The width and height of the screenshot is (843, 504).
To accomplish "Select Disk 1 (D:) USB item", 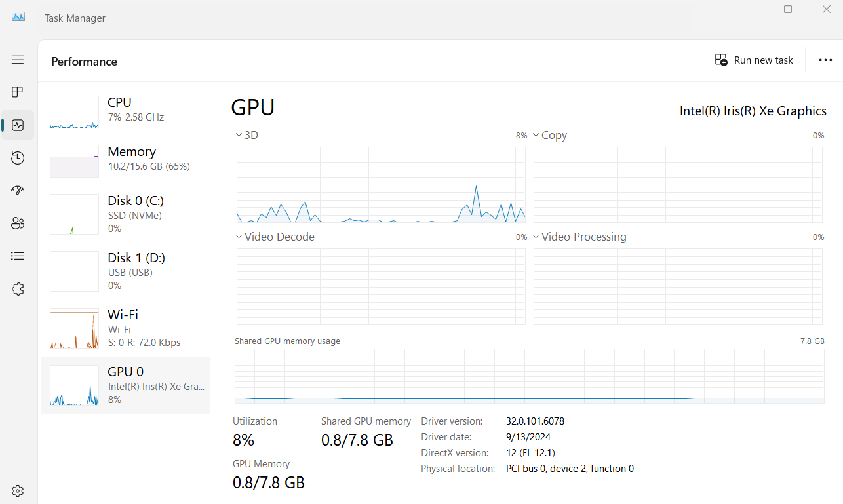I will 126,271.
